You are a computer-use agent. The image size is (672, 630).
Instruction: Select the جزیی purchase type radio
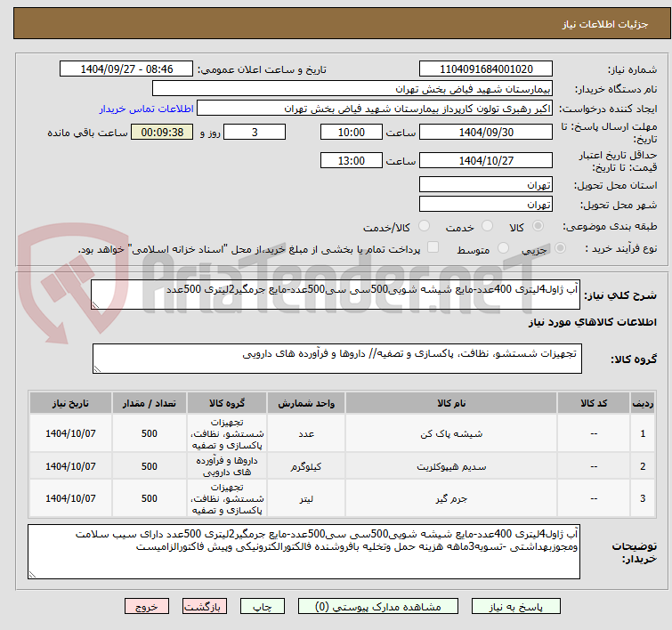[x=560, y=248]
